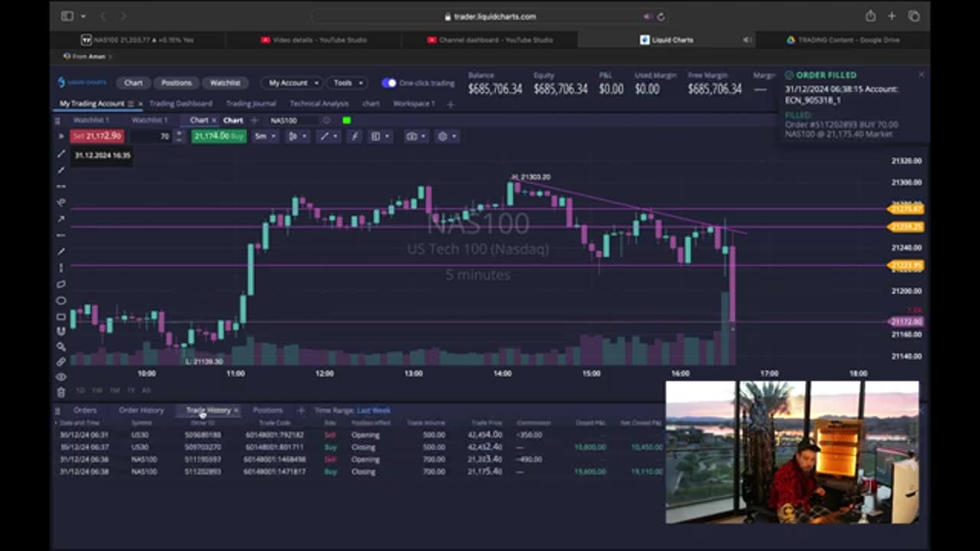Open a new browser tab with plus

point(892,16)
